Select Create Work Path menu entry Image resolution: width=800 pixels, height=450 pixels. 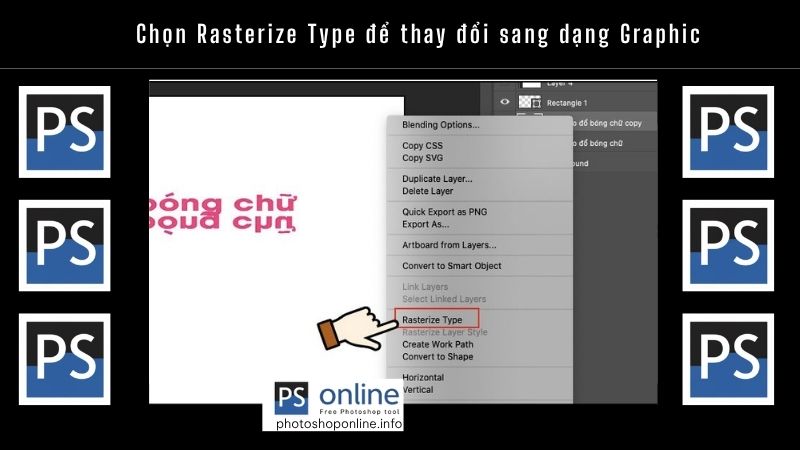(x=438, y=344)
